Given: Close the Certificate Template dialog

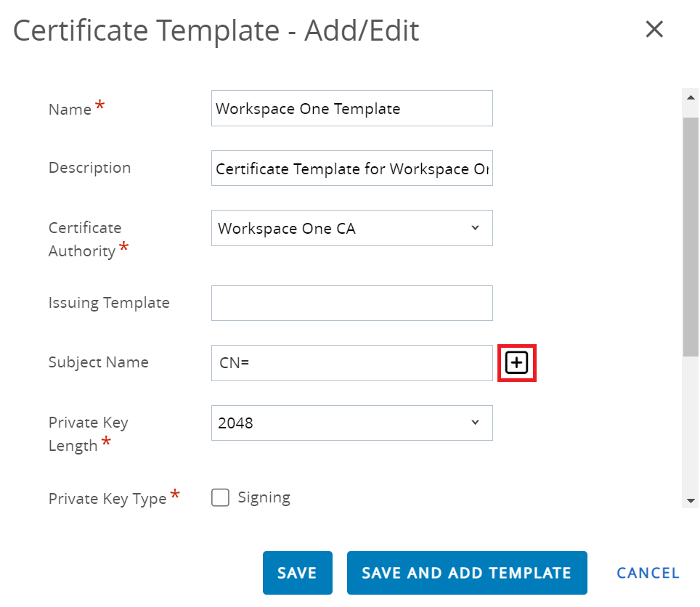Looking at the screenshot, I should coord(654,30).
